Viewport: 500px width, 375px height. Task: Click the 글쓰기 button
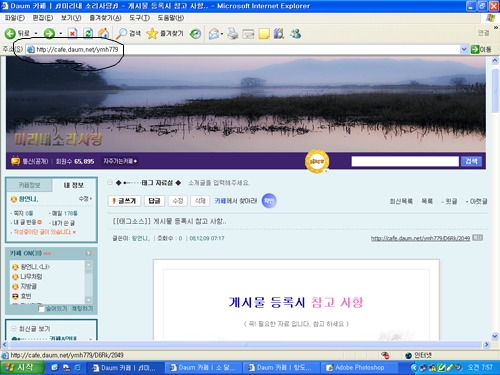click(124, 201)
